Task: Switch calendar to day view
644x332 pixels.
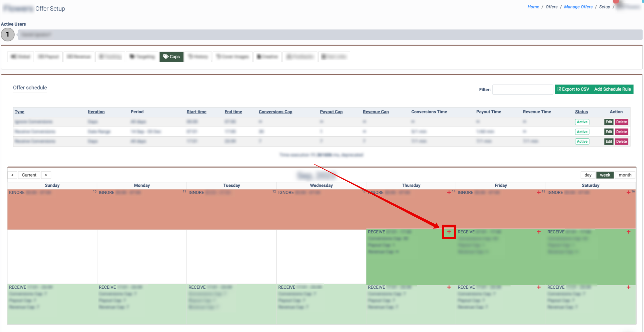Action: tap(588, 175)
